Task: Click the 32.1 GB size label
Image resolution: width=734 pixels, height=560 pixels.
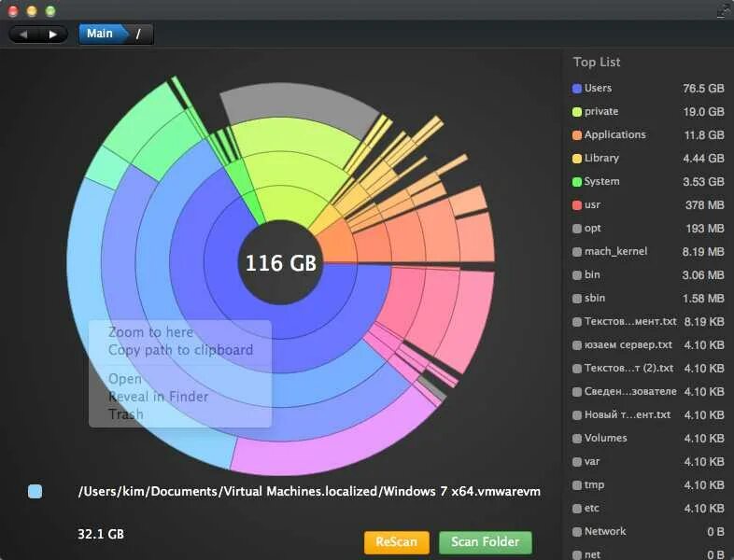Action: (x=101, y=534)
